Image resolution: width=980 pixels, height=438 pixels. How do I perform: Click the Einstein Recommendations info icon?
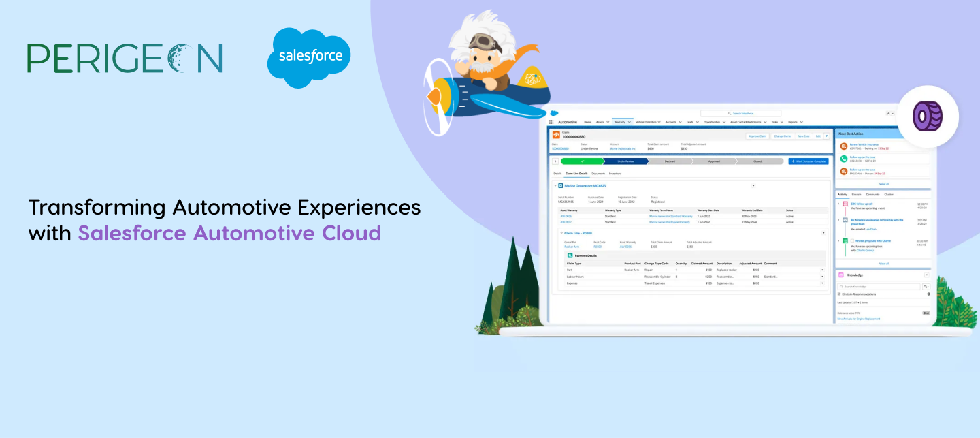coord(928,294)
